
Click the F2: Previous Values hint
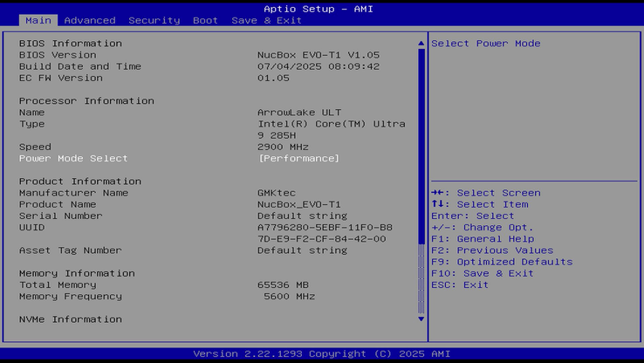[492, 250]
